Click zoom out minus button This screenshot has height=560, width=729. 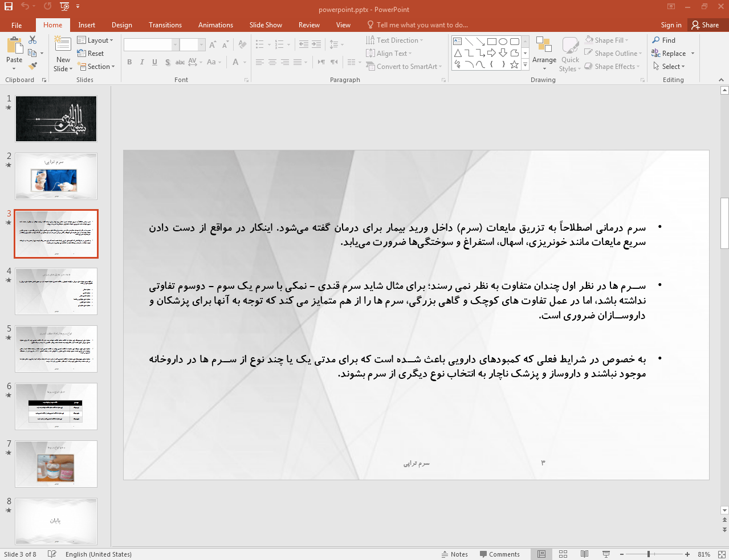621,554
